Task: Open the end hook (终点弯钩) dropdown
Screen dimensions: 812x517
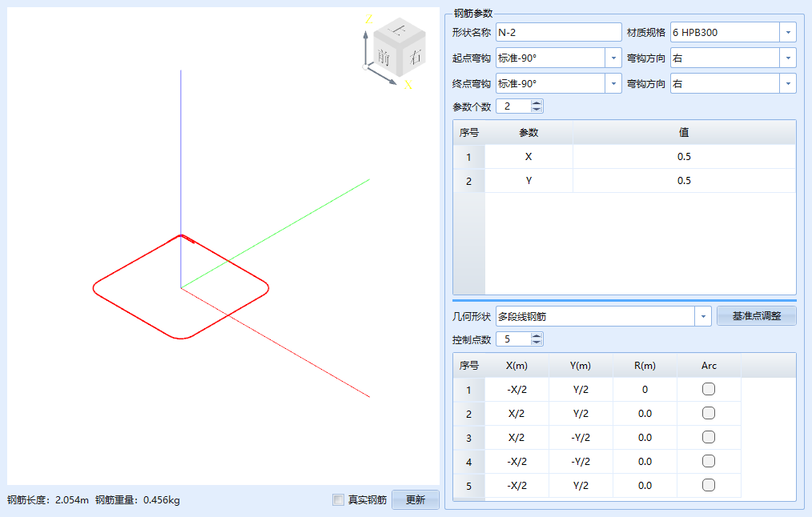Action: (613, 84)
